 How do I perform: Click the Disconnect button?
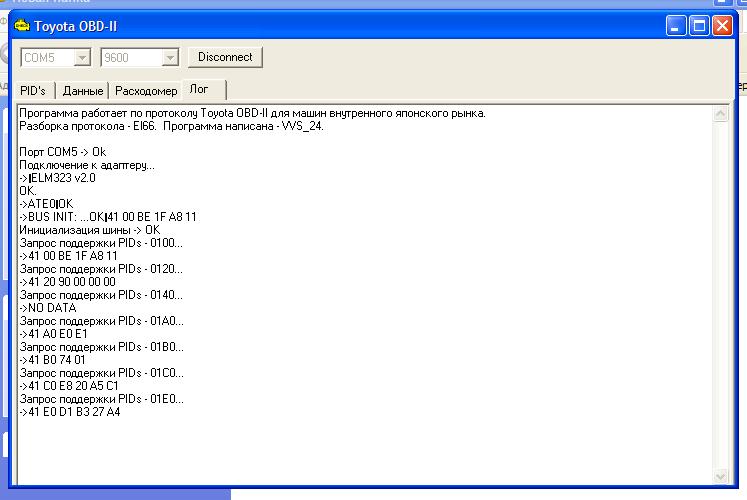tap(225, 57)
